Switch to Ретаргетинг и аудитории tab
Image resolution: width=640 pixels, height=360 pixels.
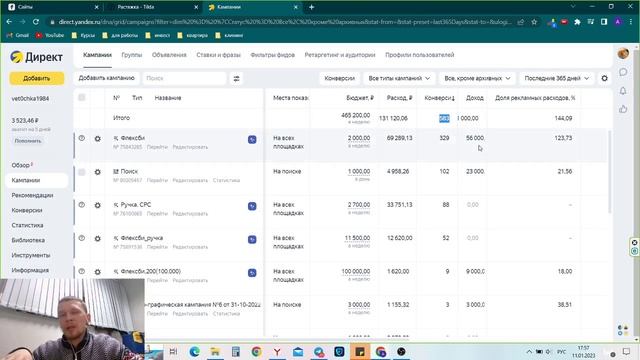click(340, 55)
